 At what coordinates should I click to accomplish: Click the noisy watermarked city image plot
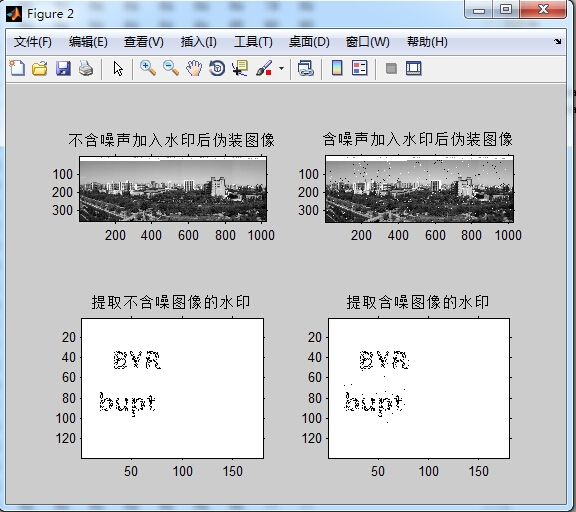point(419,189)
